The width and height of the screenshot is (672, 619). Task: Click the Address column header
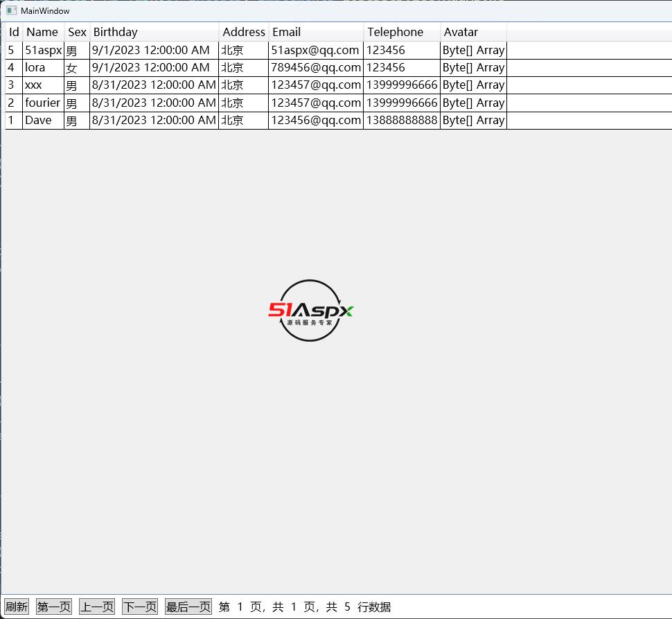click(x=243, y=32)
